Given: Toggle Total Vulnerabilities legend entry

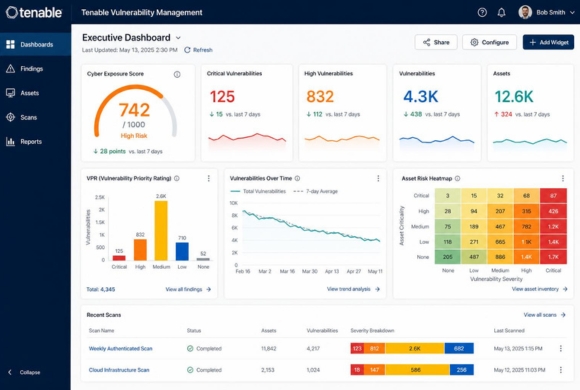Looking at the screenshot, I should (x=258, y=191).
